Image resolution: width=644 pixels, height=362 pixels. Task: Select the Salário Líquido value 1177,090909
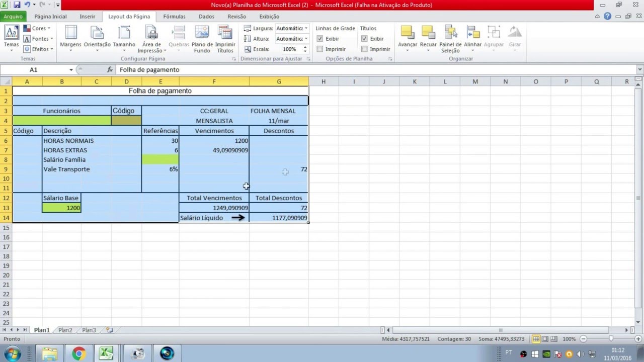coord(279,218)
